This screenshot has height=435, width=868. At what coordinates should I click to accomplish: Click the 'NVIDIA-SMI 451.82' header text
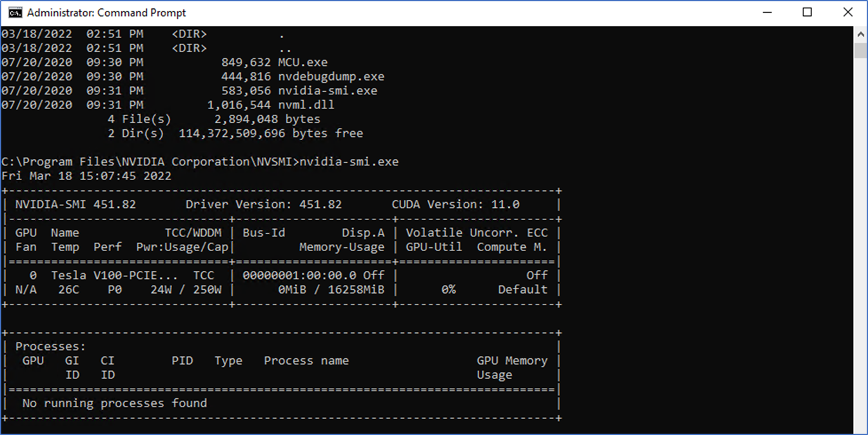[x=76, y=205]
